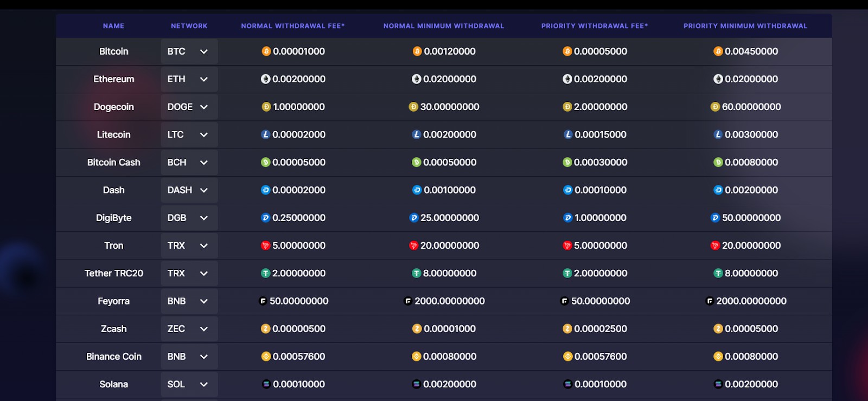Open the DGB network selector
Viewport: 868px width, 401px height.
tap(189, 218)
